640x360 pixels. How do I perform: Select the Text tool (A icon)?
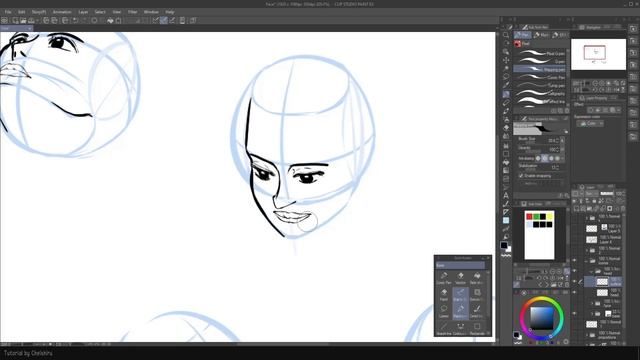[x=506, y=196]
